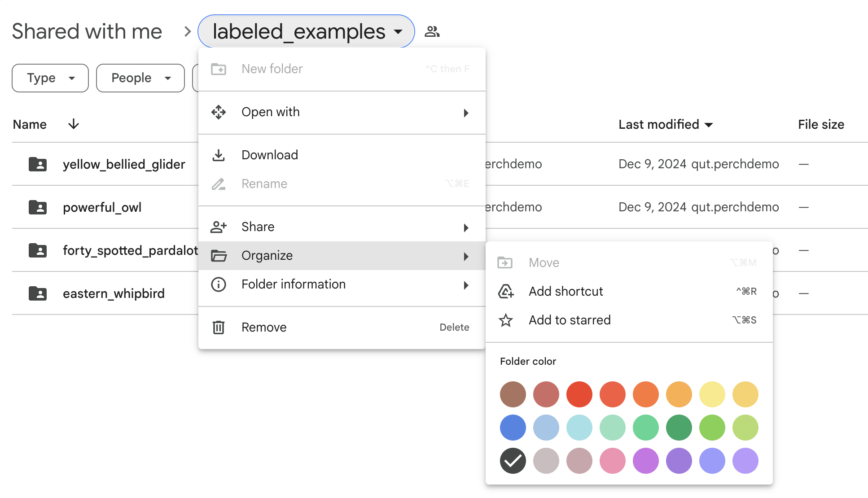The height and width of the screenshot is (498, 868).
Task: Click the powerful_owl shared folder icon
Action: [x=38, y=207]
